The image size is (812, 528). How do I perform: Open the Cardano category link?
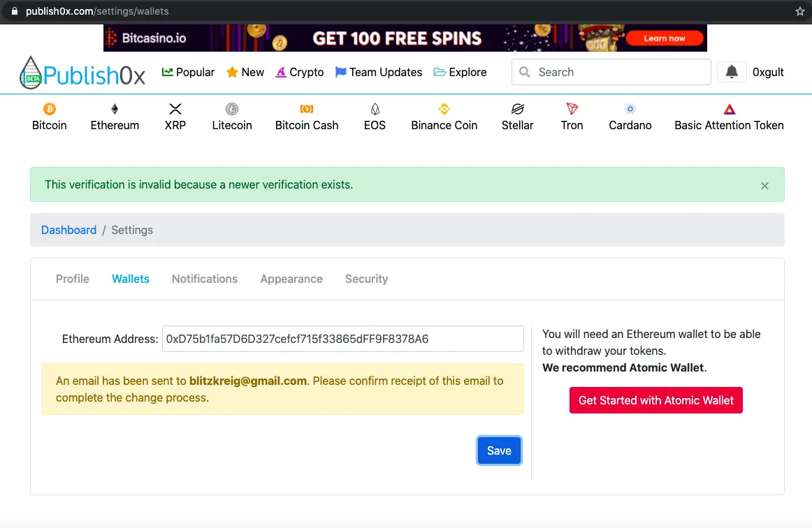coord(630,125)
